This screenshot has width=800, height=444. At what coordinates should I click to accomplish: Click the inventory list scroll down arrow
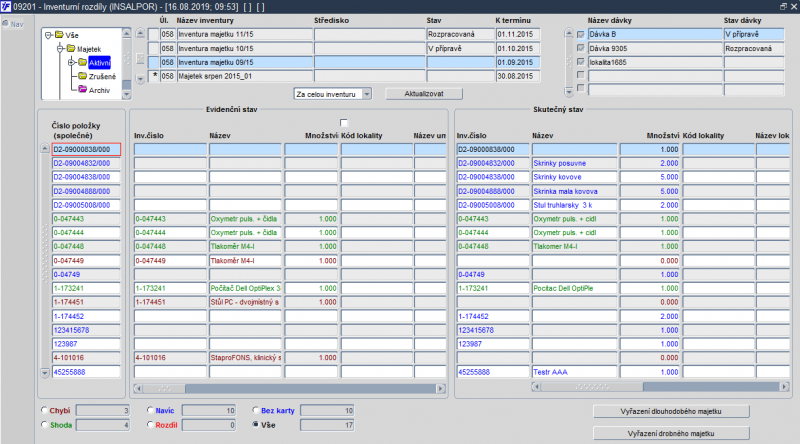(140, 79)
